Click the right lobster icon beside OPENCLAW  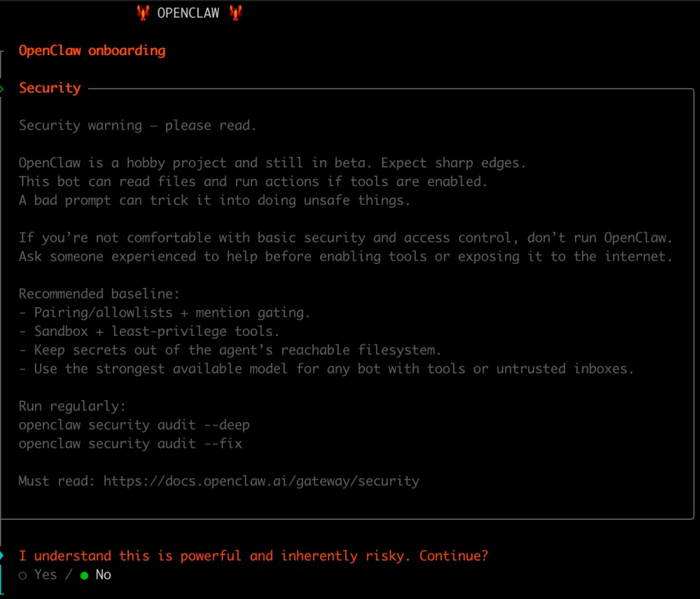pyautogui.click(x=236, y=12)
